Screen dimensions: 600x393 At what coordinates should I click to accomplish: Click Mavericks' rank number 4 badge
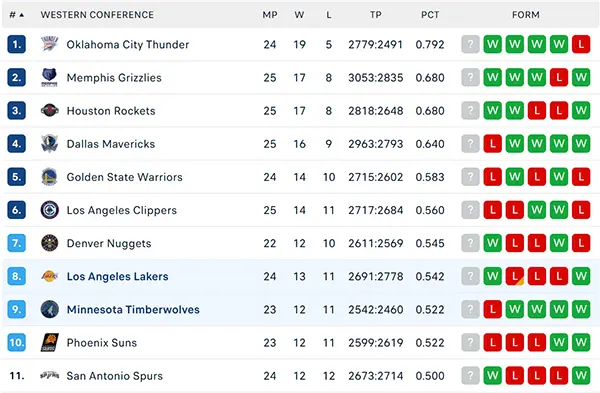coord(16,144)
